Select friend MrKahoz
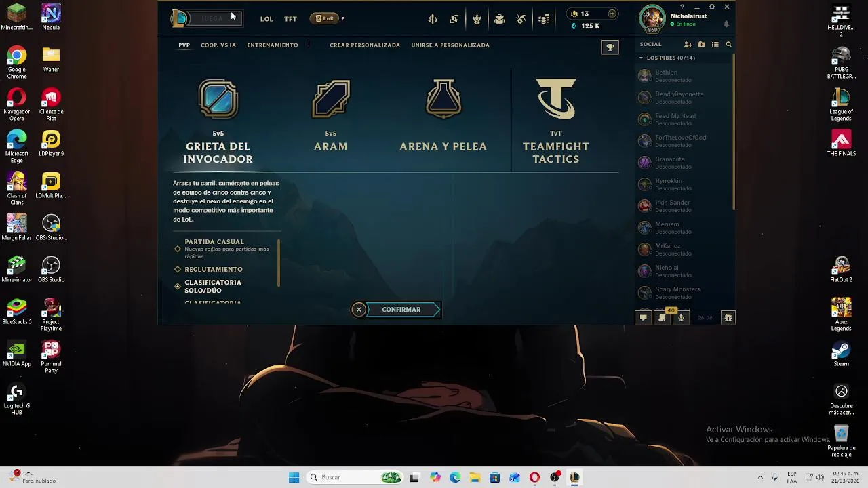 point(684,249)
